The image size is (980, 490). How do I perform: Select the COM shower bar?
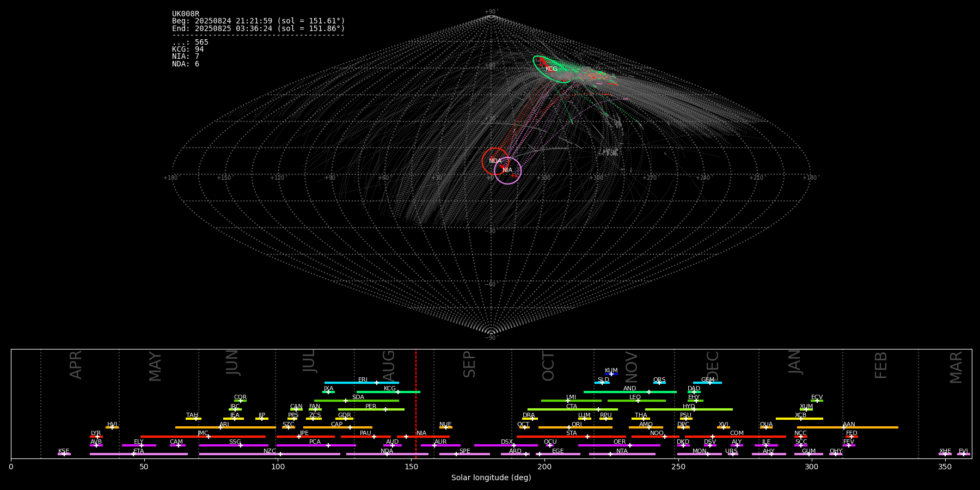(x=736, y=436)
